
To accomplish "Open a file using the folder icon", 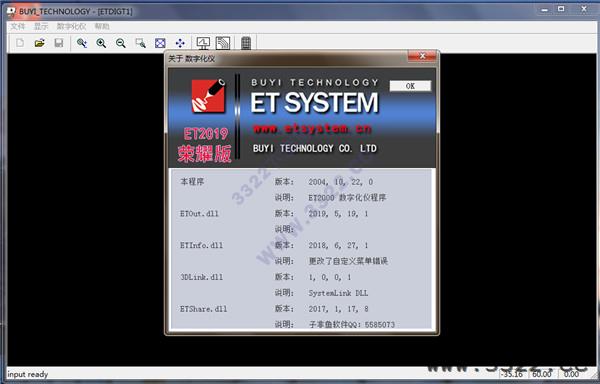I will pos(39,43).
